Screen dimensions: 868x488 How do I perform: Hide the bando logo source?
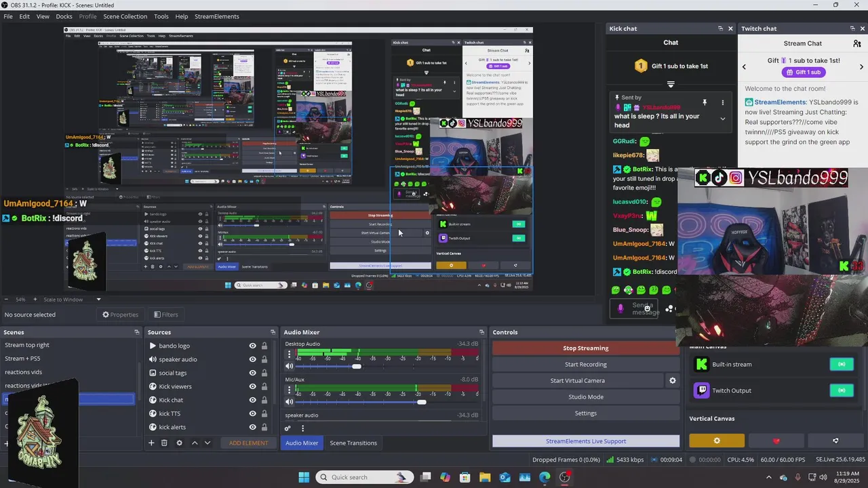tap(252, 346)
